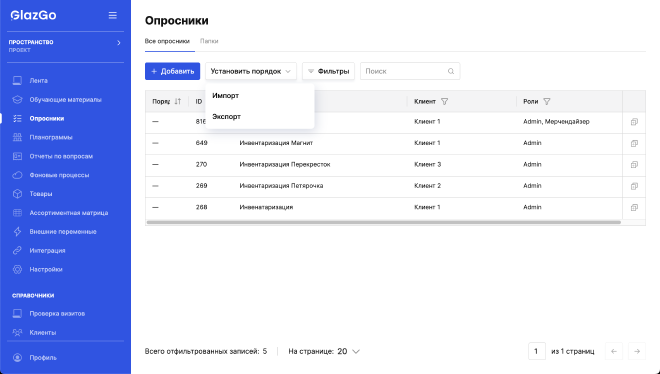Click the Поиск search field
The height and width of the screenshot is (374, 660).
410,71
